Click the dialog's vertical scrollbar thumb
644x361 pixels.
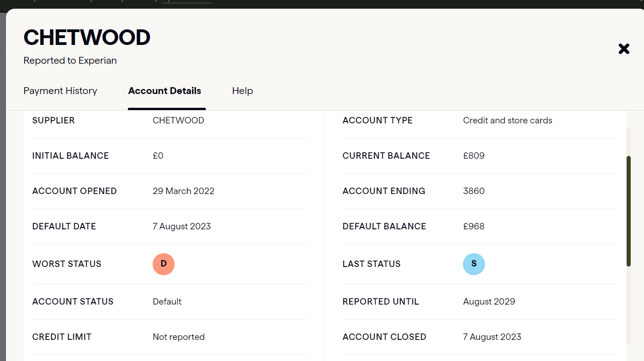click(x=629, y=211)
